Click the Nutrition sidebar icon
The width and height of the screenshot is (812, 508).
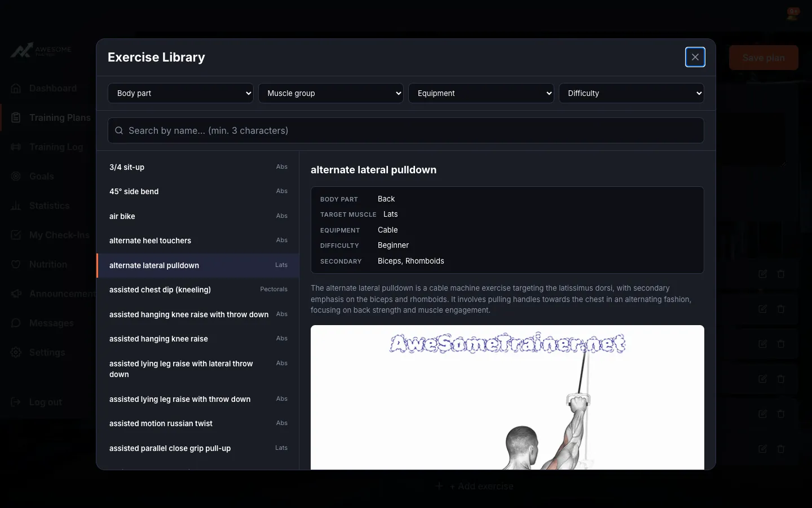[16, 264]
